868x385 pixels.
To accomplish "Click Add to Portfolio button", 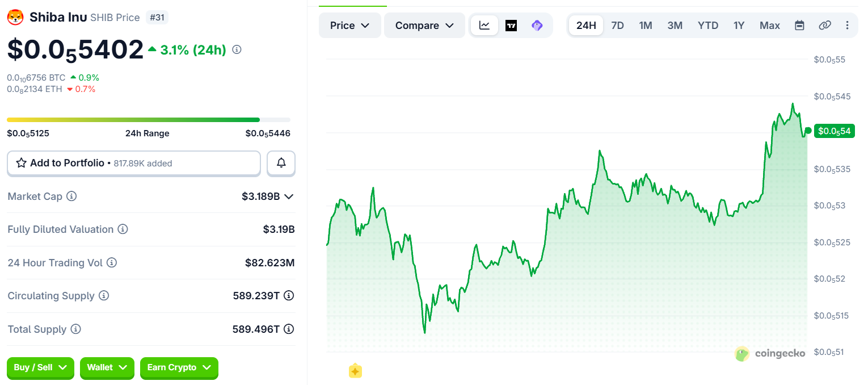I will (134, 163).
